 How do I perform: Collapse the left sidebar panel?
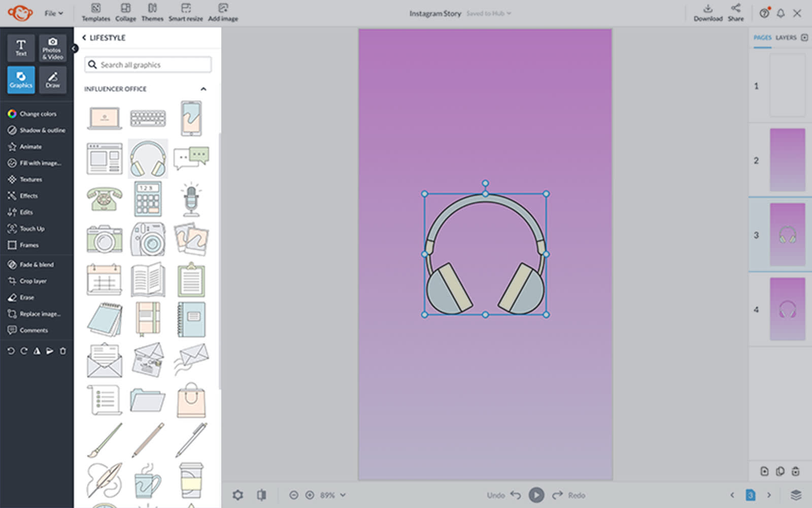pos(75,48)
